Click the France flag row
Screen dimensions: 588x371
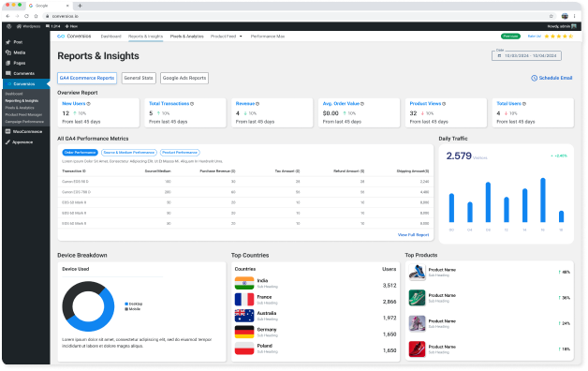pos(316,300)
